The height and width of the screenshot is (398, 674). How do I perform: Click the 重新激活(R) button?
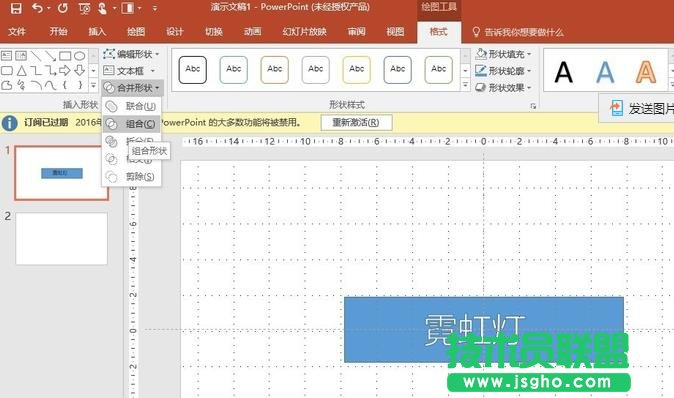point(356,122)
